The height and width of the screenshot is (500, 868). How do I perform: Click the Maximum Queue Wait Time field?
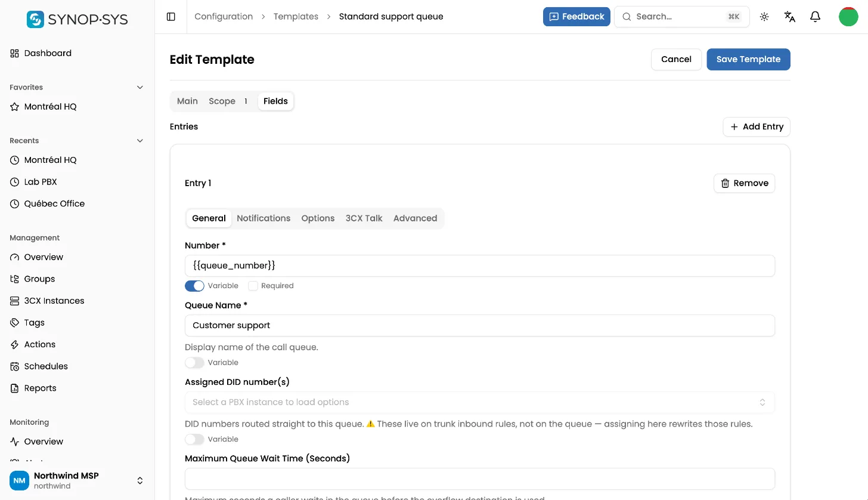[480, 479]
